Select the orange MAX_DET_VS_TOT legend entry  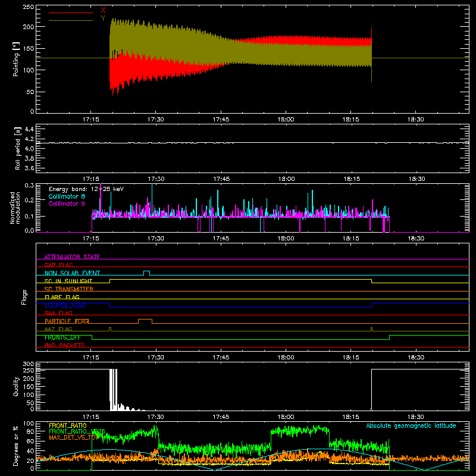(73, 437)
